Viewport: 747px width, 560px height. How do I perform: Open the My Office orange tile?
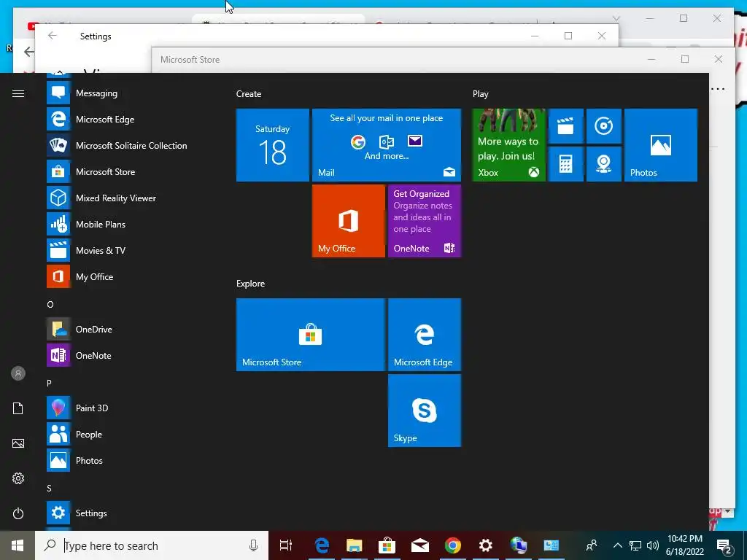348,221
